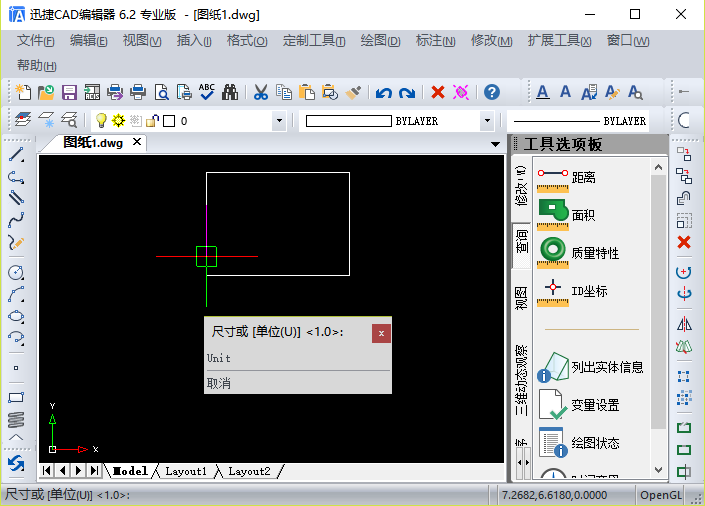Save the drawing with the floppy icon
705x506 pixels.
(69, 92)
